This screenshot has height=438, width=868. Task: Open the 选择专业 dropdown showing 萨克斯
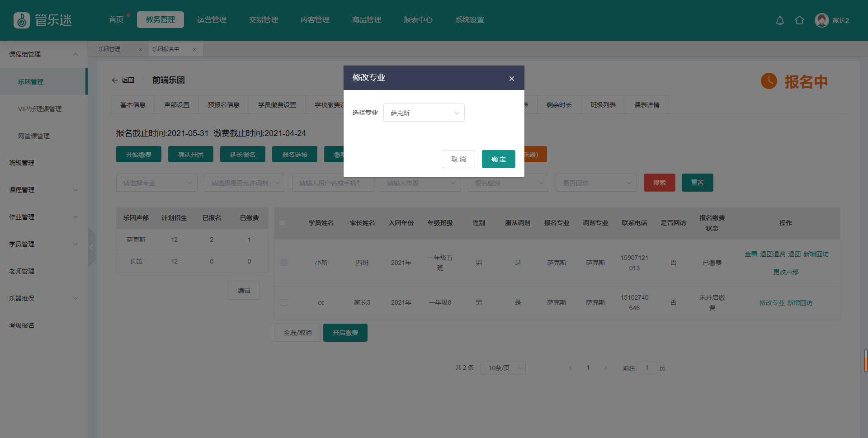[424, 113]
